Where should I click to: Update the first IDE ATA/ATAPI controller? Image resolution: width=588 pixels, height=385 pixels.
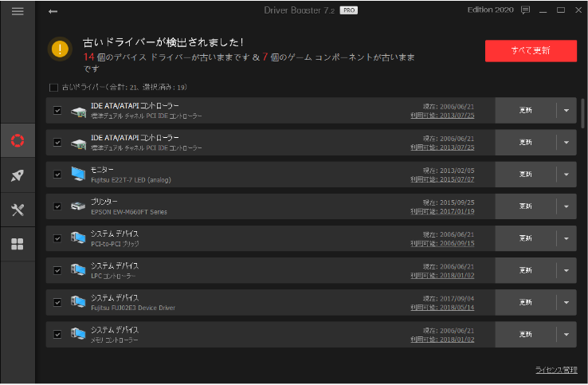(525, 110)
